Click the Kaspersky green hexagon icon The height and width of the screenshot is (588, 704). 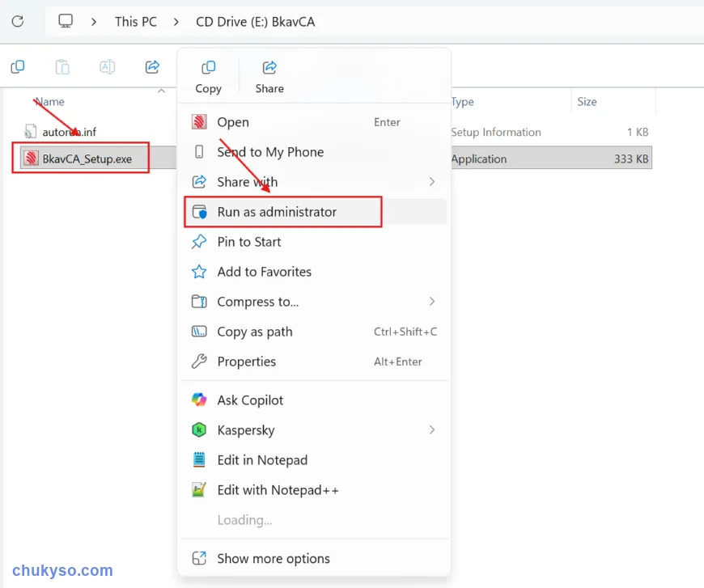(199, 430)
